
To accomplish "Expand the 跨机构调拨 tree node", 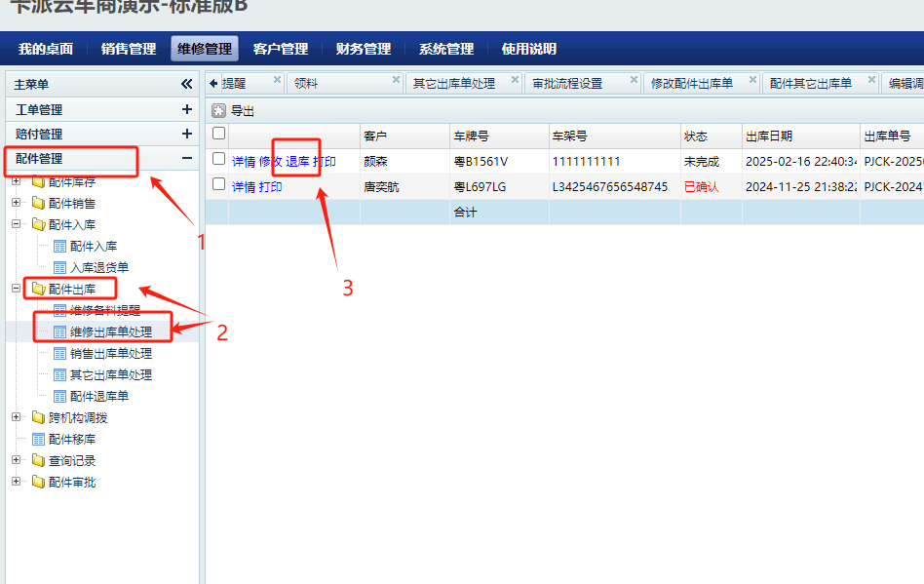I will pos(16,417).
